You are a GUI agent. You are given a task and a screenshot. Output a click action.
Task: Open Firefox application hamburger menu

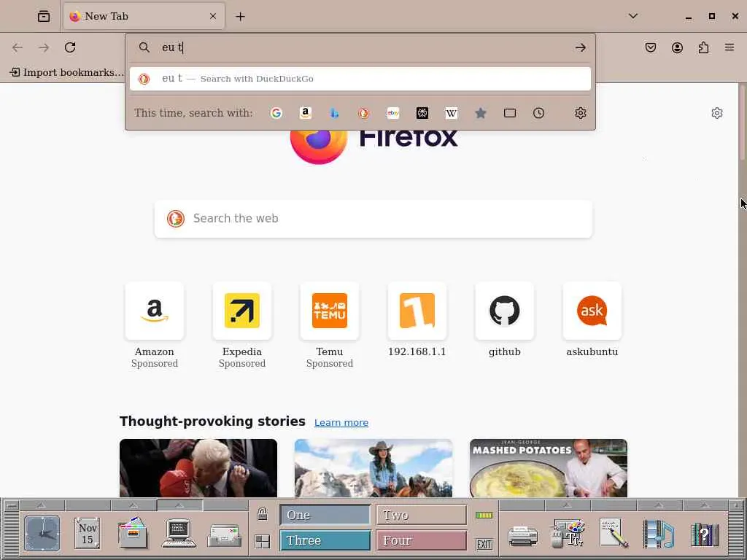point(729,47)
